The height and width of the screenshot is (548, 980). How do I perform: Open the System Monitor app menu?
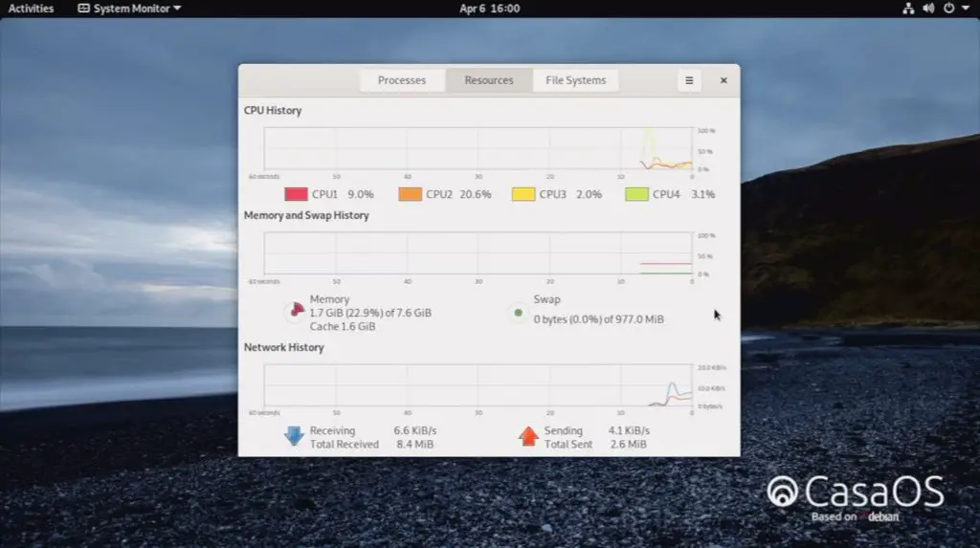tap(129, 9)
